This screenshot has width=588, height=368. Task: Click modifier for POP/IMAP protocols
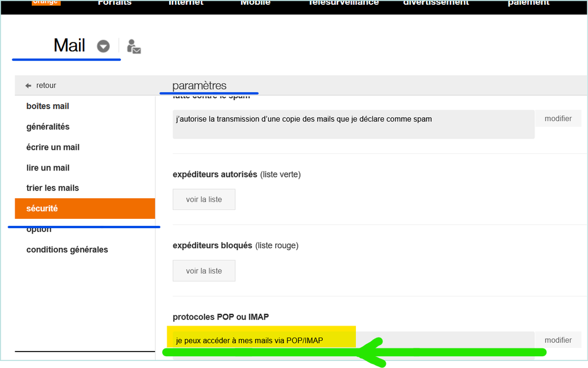(x=558, y=340)
